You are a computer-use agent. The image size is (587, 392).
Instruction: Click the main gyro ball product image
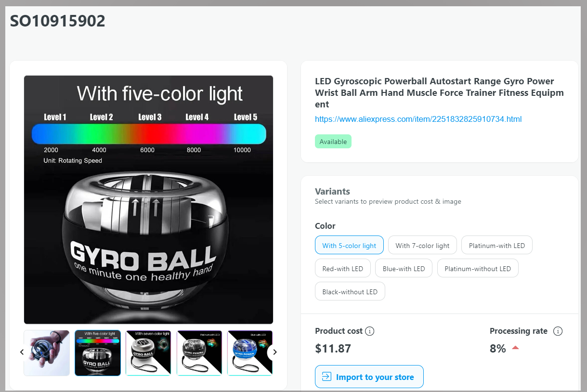148,200
